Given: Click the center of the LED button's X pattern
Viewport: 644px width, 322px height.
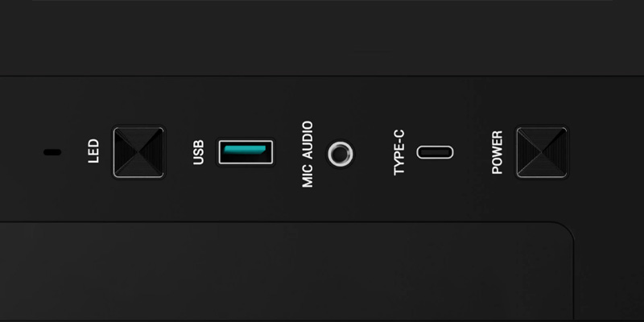Looking at the screenshot, I should tap(138, 152).
